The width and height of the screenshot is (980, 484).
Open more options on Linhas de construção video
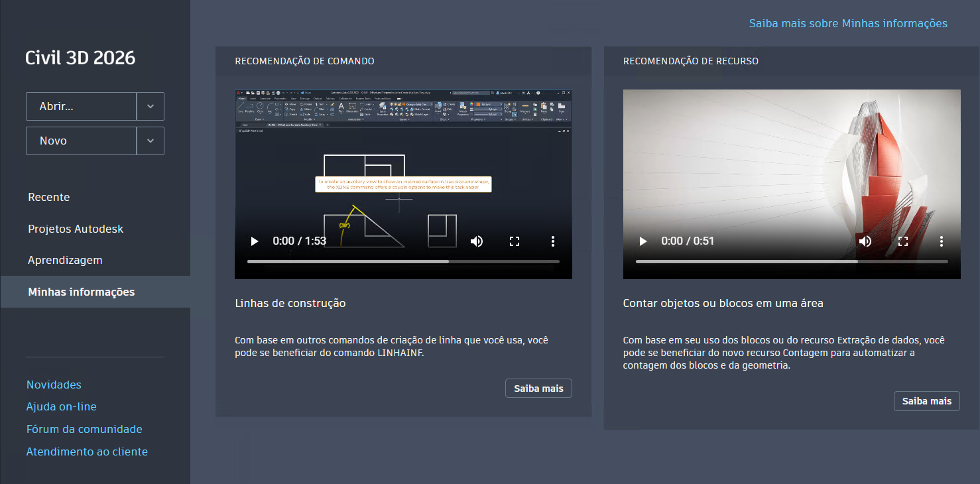[x=553, y=241]
